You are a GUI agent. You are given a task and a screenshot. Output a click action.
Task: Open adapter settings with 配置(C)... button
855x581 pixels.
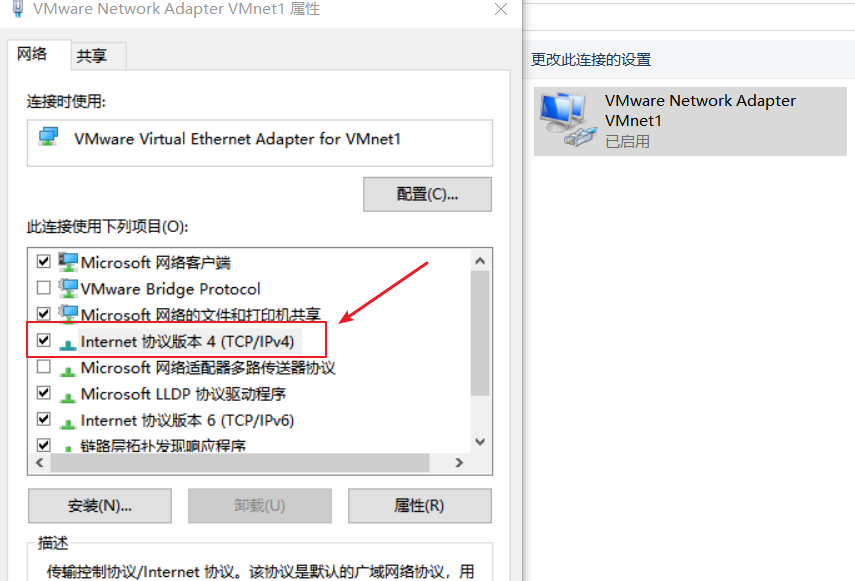click(x=428, y=194)
